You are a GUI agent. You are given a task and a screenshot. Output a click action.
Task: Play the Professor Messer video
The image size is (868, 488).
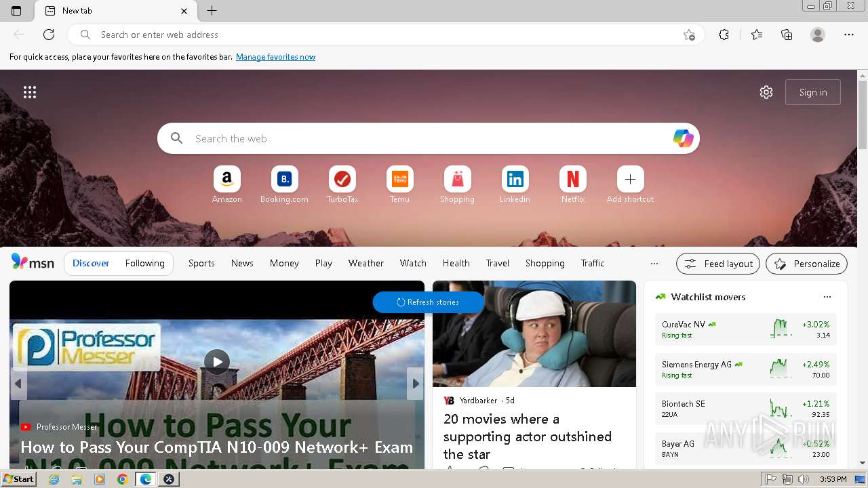[x=217, y=361]
